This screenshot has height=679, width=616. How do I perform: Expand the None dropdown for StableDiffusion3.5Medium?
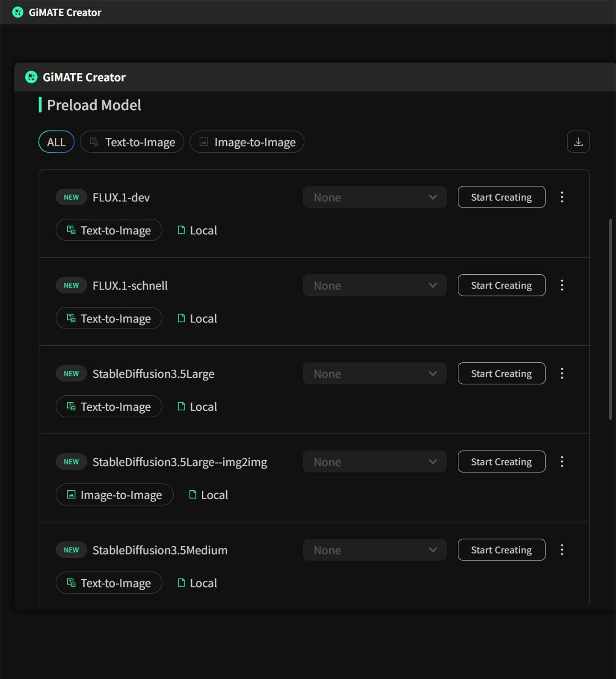click(375, 549)
